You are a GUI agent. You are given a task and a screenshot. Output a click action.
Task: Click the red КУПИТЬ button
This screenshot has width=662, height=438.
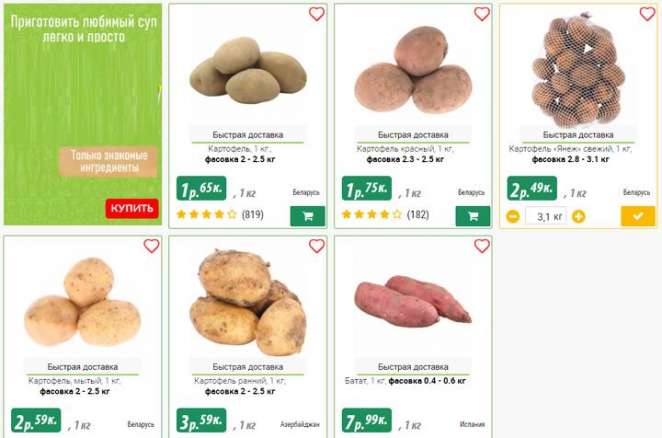(x=132, y=208)
